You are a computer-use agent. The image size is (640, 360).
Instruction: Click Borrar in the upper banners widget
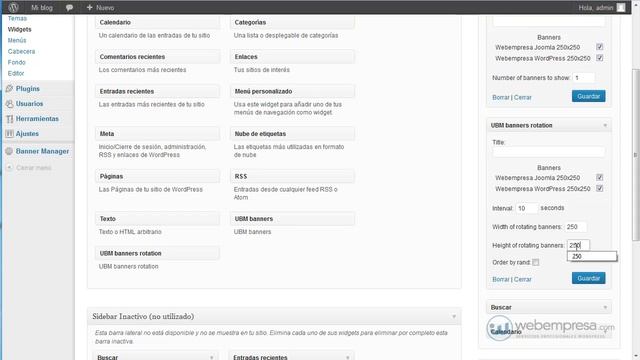[501, 98]
